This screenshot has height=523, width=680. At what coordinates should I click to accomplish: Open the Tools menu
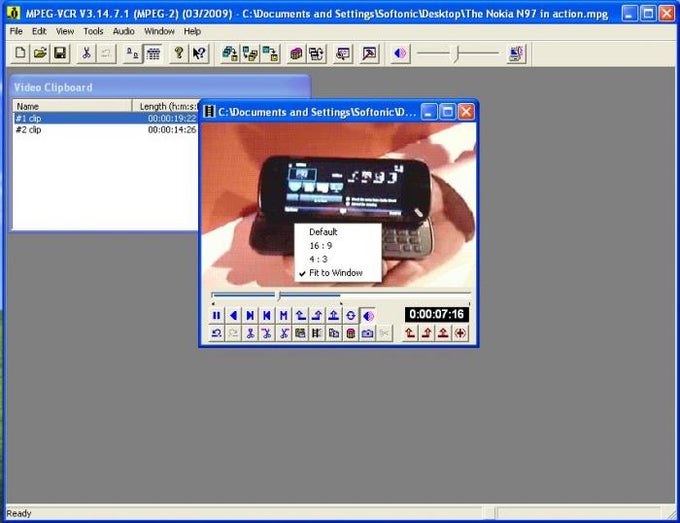click(x=93, y=31)
